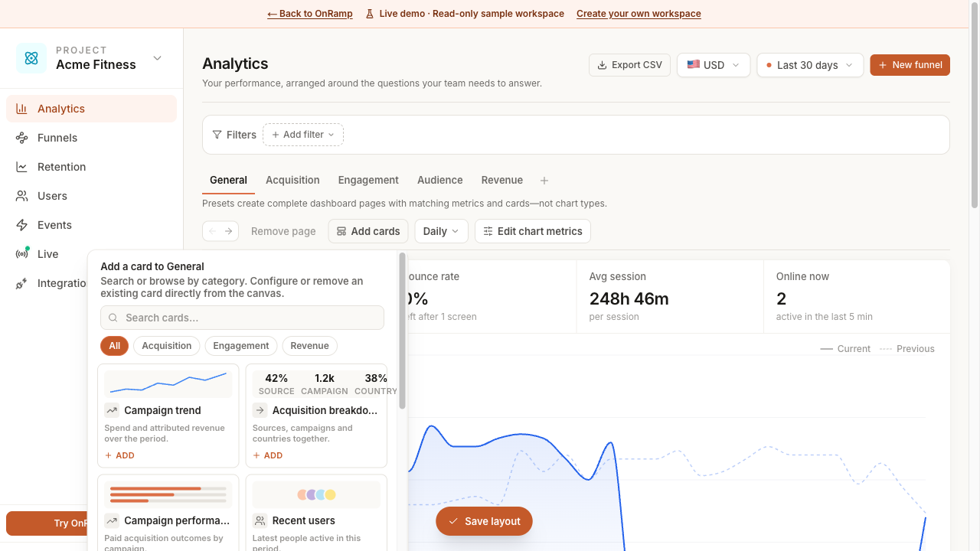Click the Live broadcast icon
Image resolution: width=980 pixels, height=551 pixels.
[x=22, y=254]
